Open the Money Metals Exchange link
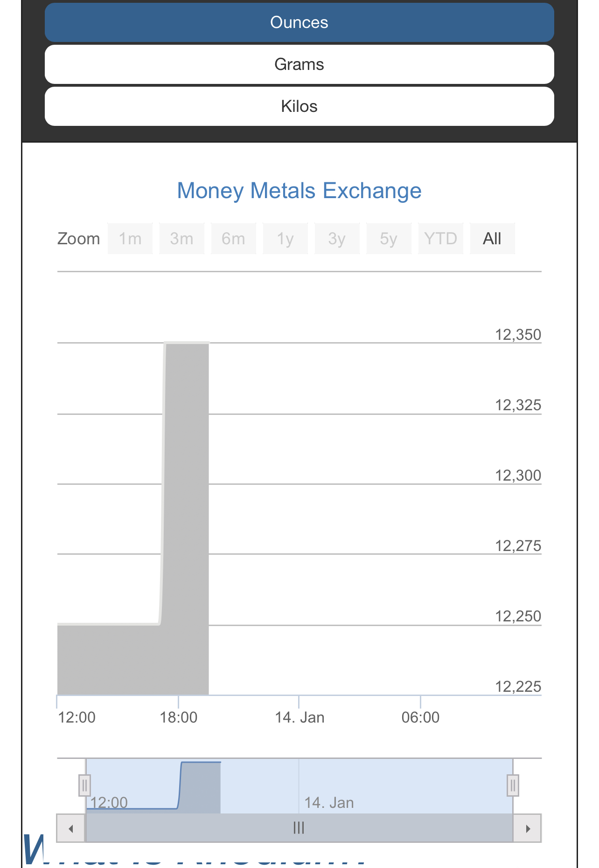The width and height of the screenshot is (599, 868). [x=299, y=191]
